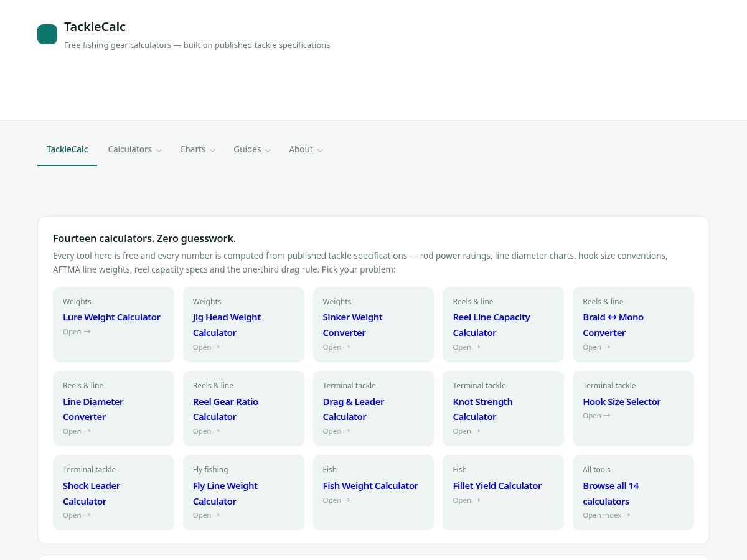Click Open arrow under Hook Size Selector
Image resolution: width=747 pixels, height=560 pixels.
596,416
